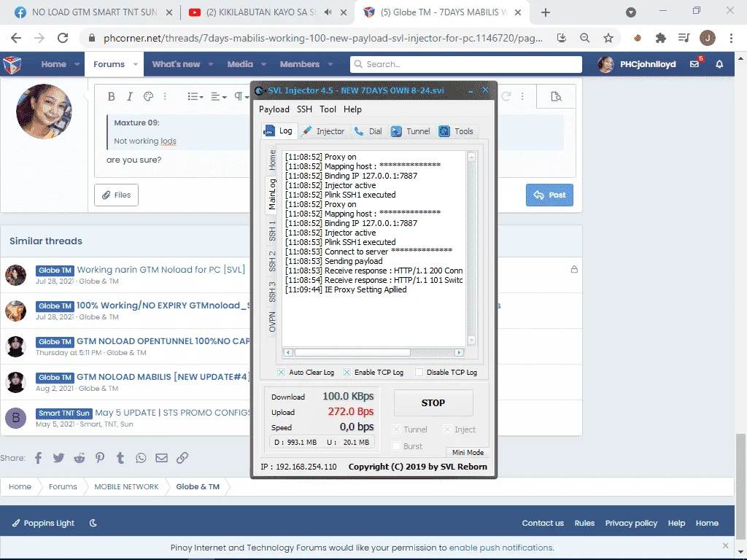Open the browser zoom magnifier icon
This screenshot has width=747, height=560.
click(x=584, y=38)
